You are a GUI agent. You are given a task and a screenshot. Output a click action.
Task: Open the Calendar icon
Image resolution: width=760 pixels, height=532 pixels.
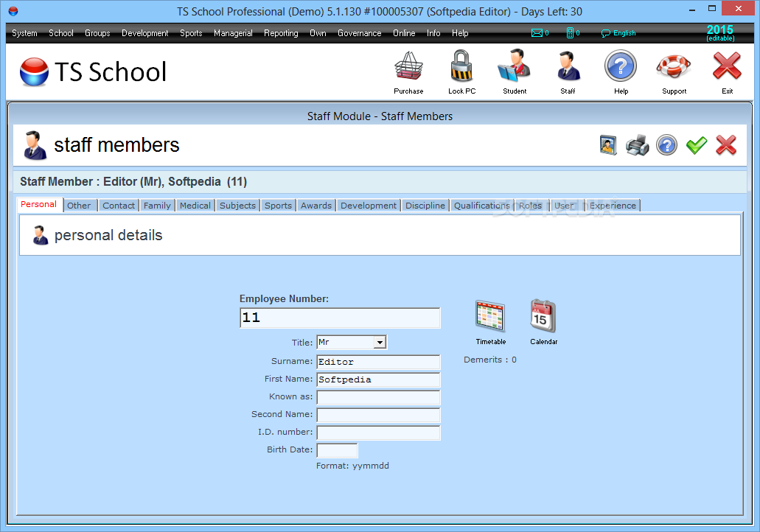coord(543,316)
